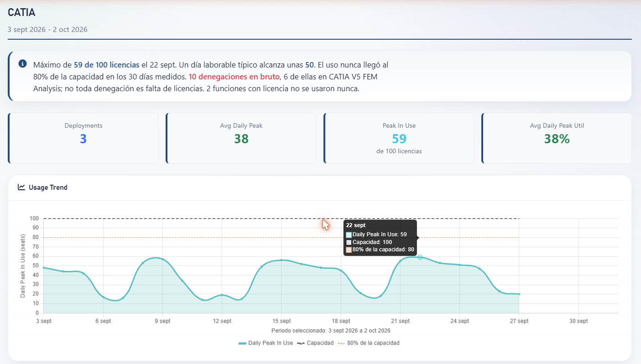Select the Deployments card

click(x=83, y=138)
